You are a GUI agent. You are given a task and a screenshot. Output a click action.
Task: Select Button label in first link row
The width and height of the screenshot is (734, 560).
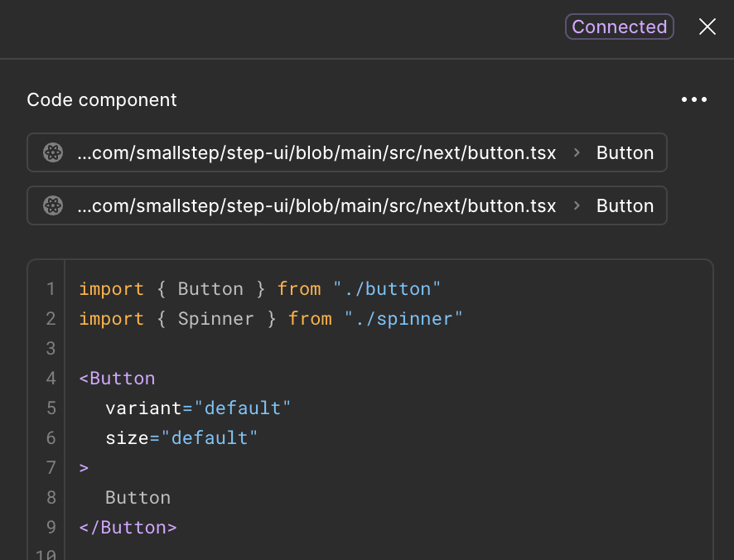625,152
